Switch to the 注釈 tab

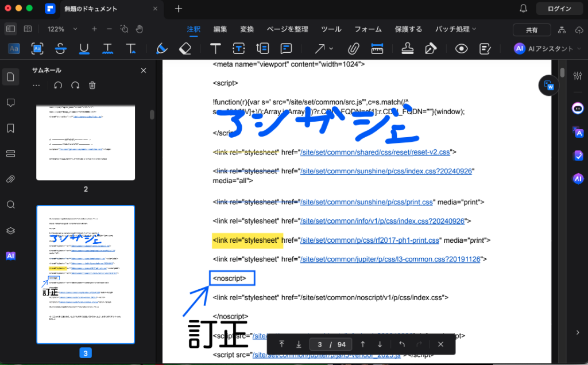click(x=194, y=29)
